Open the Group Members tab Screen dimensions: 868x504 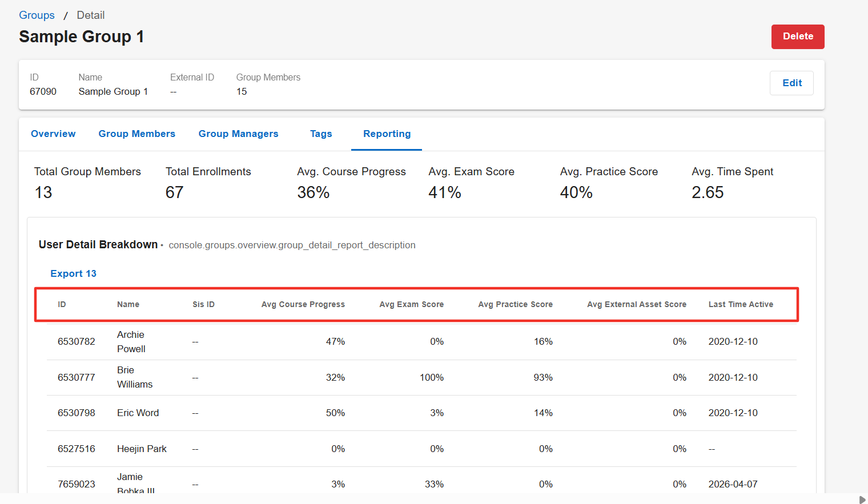pyautogui.click(x=137, y=134)
